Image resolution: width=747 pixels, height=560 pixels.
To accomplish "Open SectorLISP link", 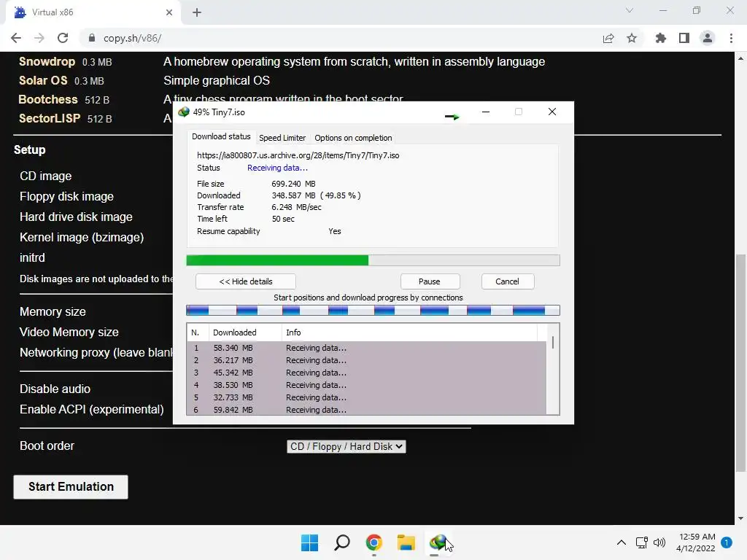I will [50, 119].
